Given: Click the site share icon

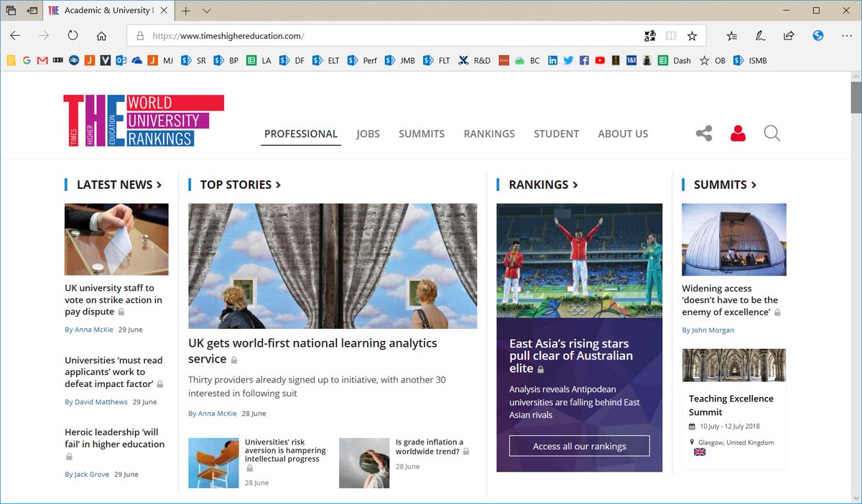Looking at the screenshot, I should pos(704,134).
